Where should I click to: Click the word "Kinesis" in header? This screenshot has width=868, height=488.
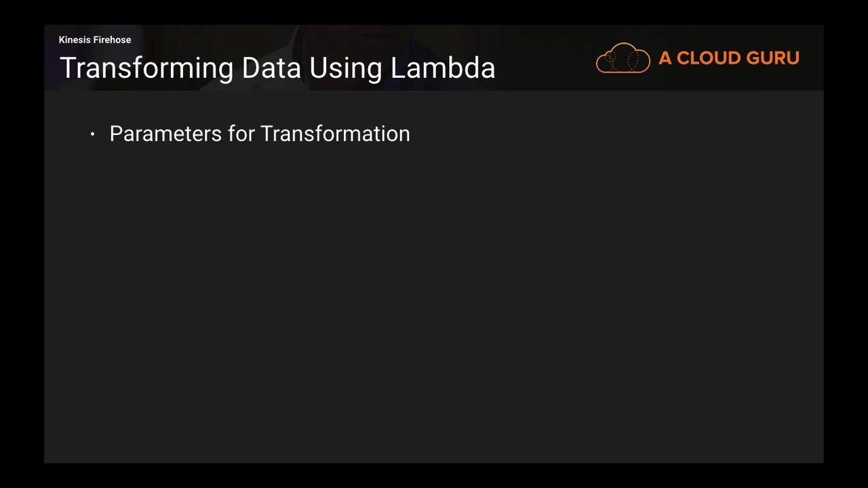(x=75, y=40)
